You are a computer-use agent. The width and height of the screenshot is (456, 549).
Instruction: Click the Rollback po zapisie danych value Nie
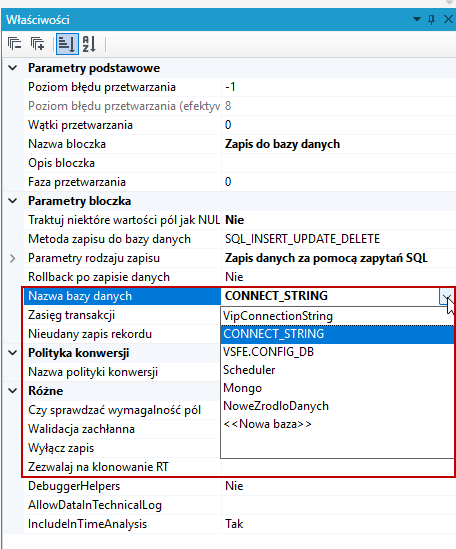339,277
